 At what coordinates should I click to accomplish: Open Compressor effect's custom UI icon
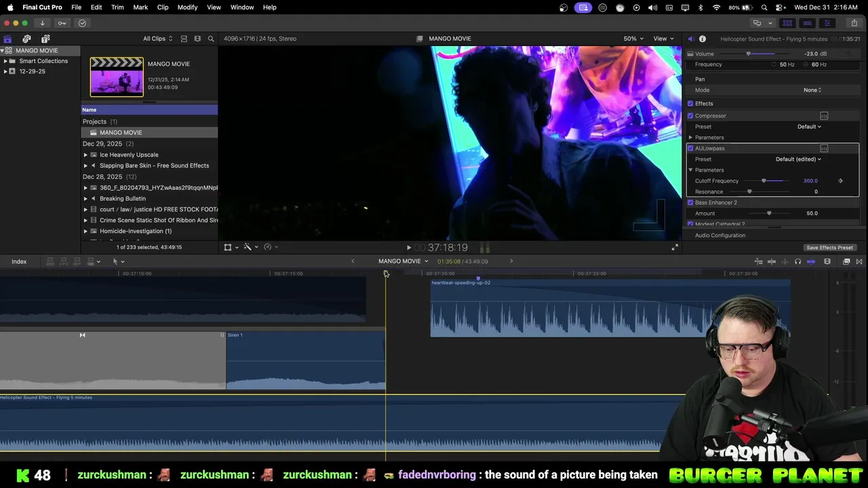pos(824,116)
